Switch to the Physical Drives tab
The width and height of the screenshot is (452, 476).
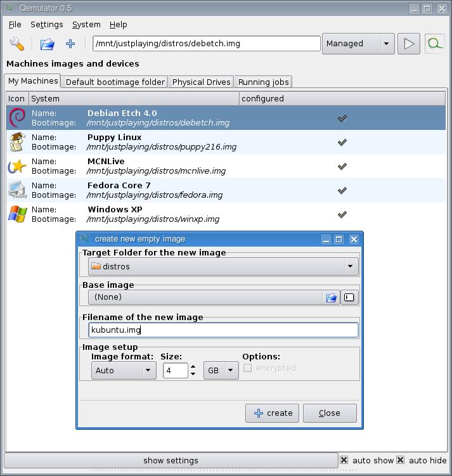[201, 82]
